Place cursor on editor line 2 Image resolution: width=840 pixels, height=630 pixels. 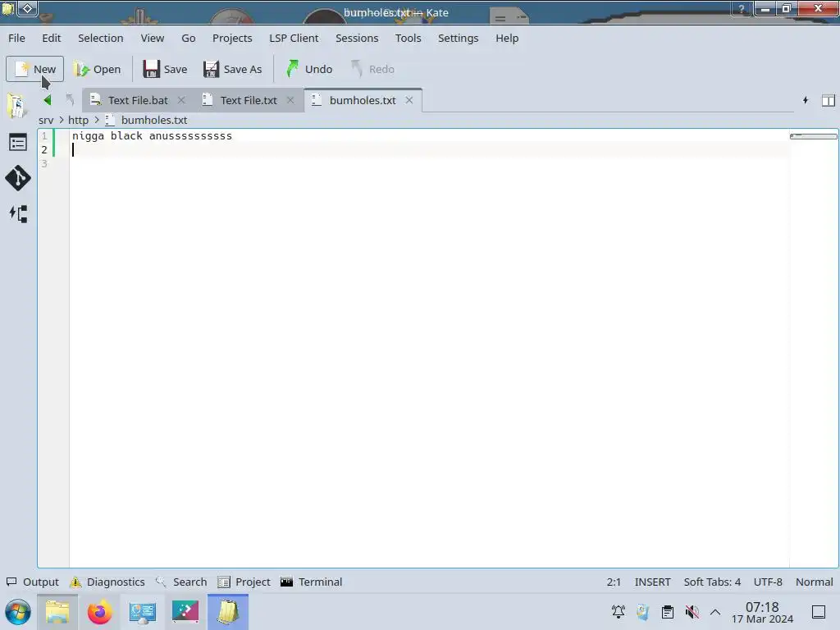click(x=428, y=150)
